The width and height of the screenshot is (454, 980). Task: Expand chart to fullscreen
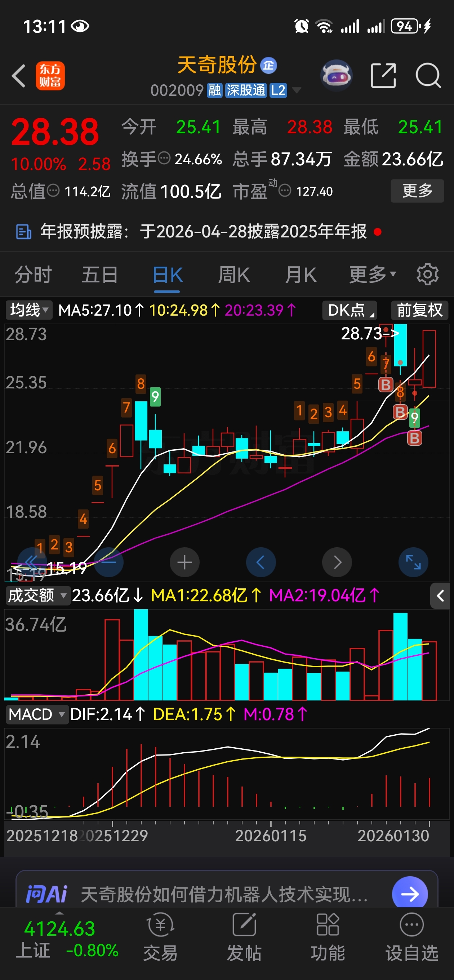[413, 562]
